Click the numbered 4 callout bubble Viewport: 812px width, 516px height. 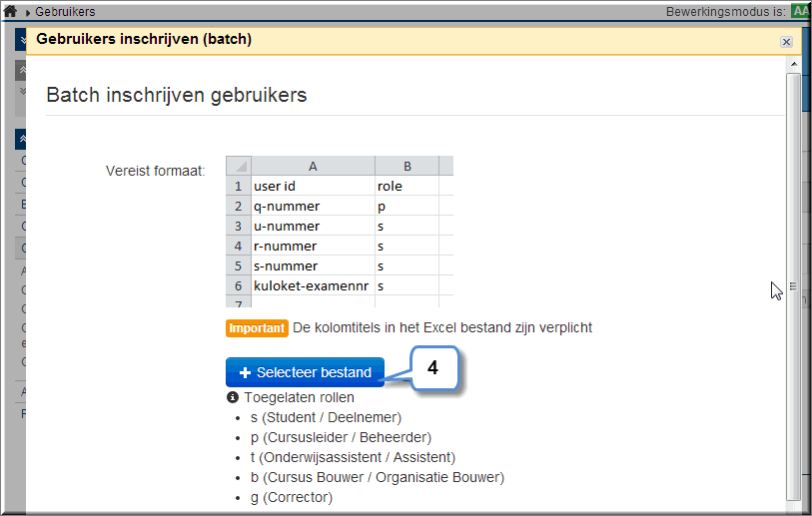point(433,368)
